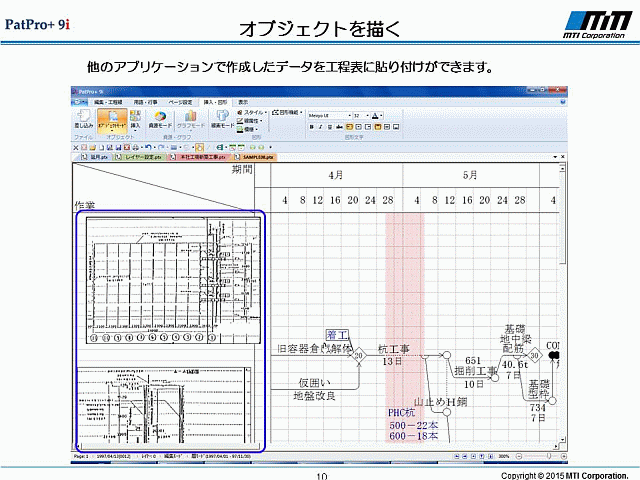The image size is (640, 480).
Task: Click the chart's vertical scrollbar
Action: pos(562,302)
